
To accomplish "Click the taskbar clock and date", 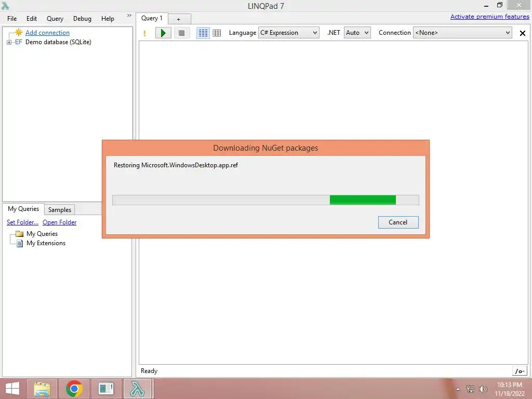I will [509, 389].
